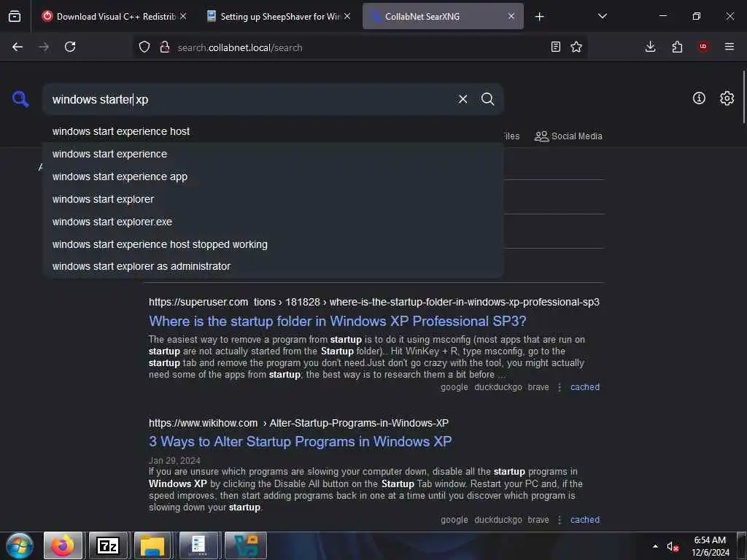Close the CollabNet SearXNG tab
The width and height of the screenshot is (747, 560).
511,17
